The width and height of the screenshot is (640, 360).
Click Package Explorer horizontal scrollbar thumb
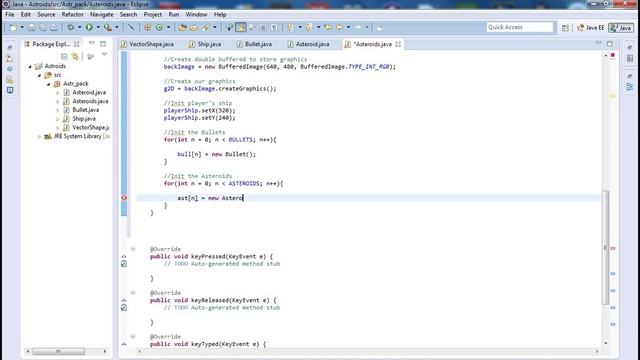(58, 351)
